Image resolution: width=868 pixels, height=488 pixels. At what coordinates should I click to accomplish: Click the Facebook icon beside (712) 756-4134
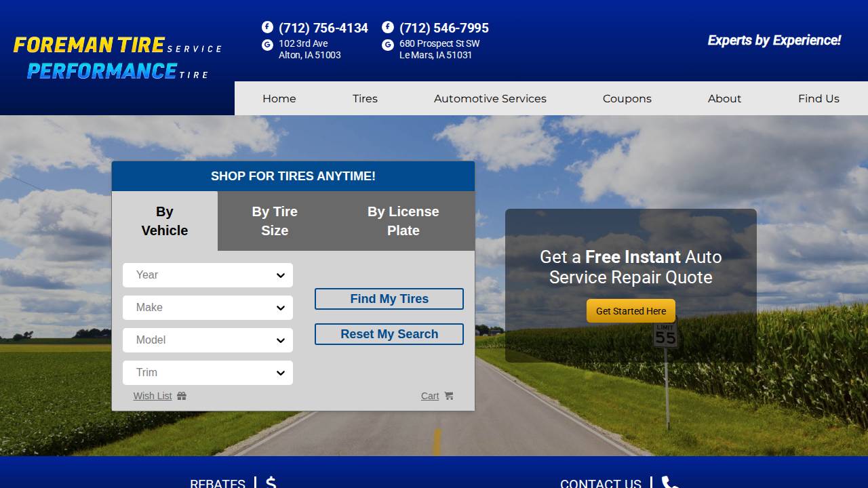click(x=267, y=28)
